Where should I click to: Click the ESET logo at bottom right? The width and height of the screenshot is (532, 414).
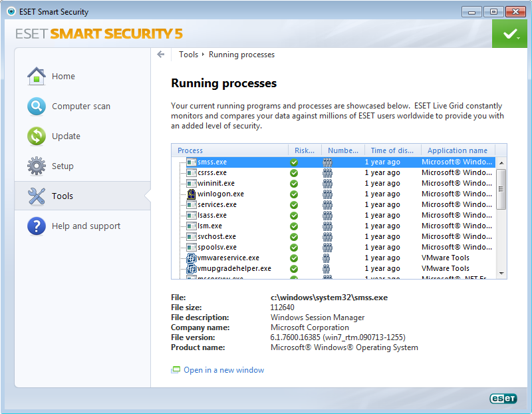point(503,399)
